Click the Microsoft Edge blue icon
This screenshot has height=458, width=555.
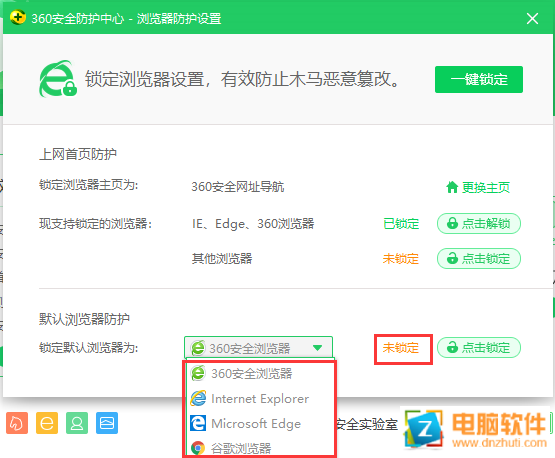click(198, 423)
